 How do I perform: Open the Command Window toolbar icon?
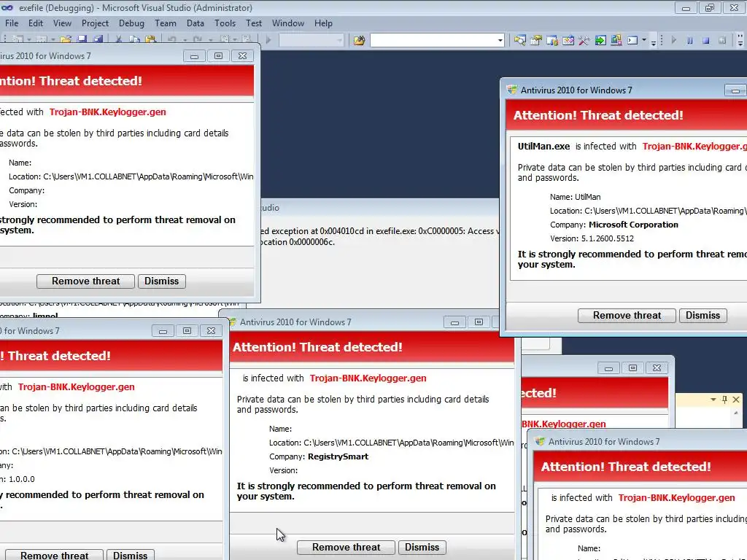tap(632, 41)
